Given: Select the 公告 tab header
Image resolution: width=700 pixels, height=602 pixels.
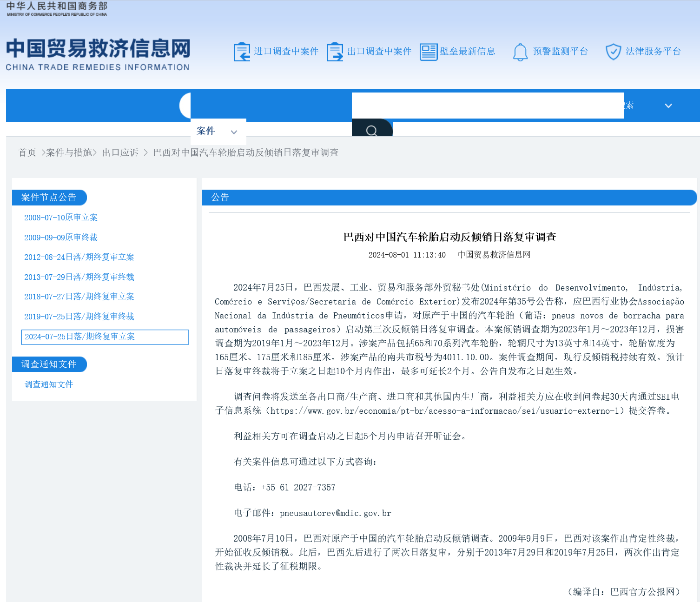Looking at the screenshot, I should [449, 197].
